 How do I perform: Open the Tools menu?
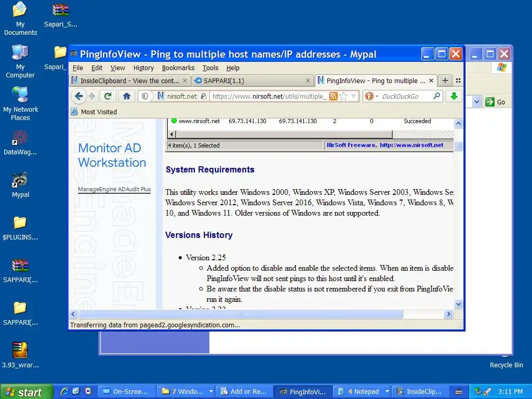[210, 68]
